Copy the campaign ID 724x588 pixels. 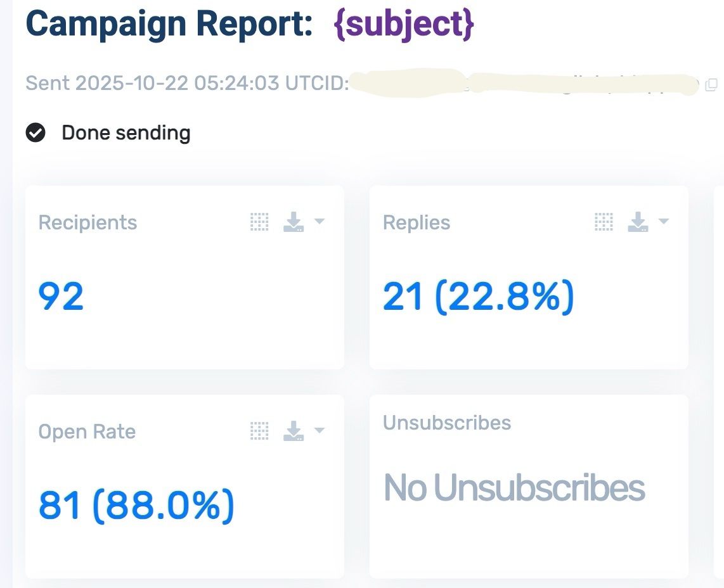711,84
